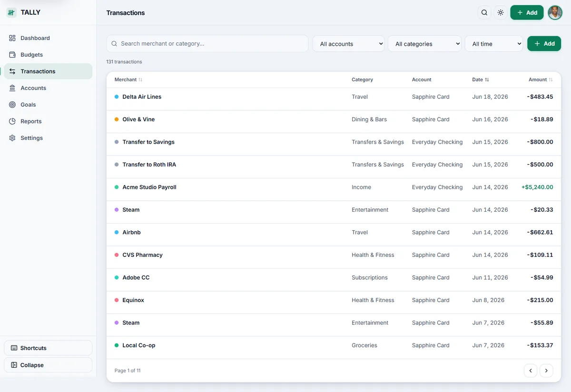Click the header Add button
This screenshot has width=571, height=392.
pos(527,13)
